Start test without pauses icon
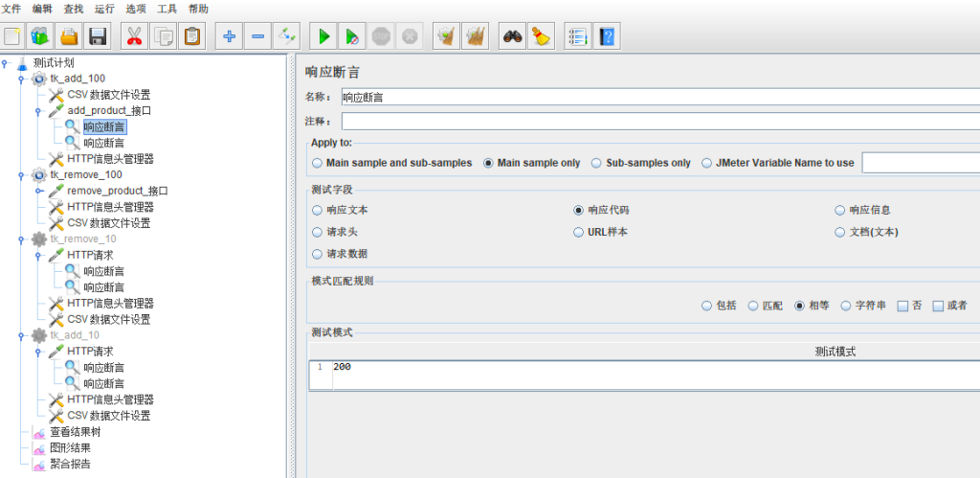The height and width of the screenshot is (478, 980). click(352, 36)
